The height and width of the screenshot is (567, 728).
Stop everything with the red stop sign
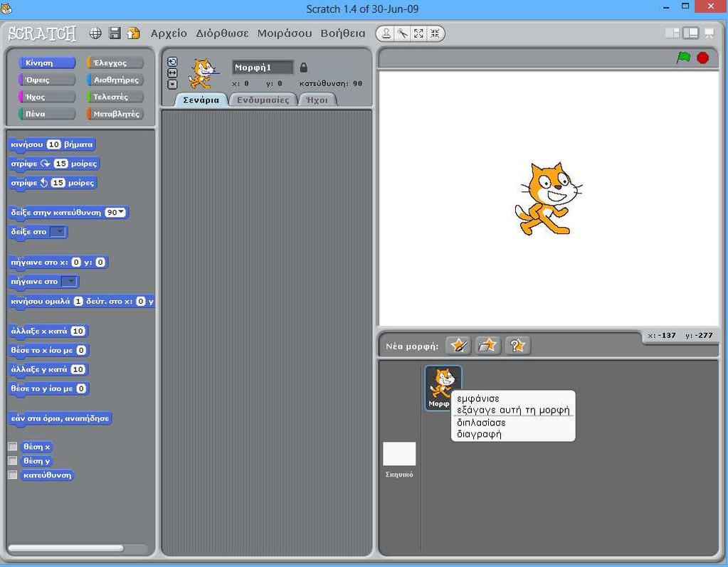pyautogui.click(x=703, y=58)
